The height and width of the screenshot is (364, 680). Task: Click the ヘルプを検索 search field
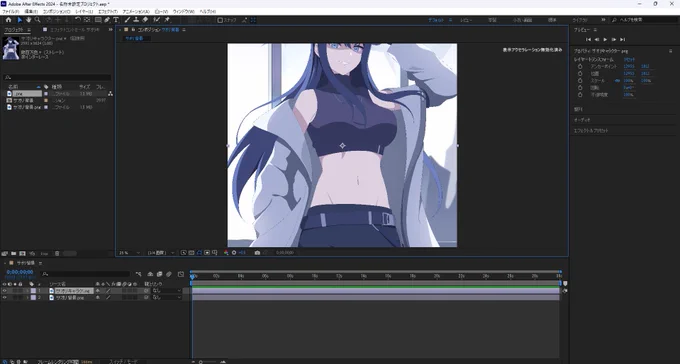(644, 20)
